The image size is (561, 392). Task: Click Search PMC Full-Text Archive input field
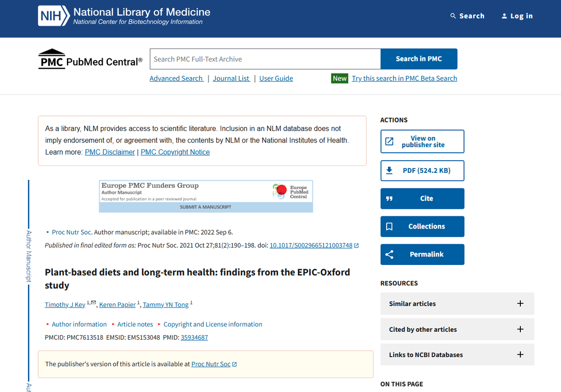click(x=265, y=59)
